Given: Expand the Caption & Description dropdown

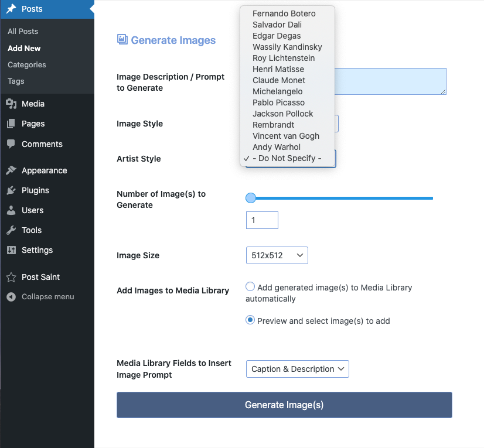Looking at the screenshot, I should [297, 369].
